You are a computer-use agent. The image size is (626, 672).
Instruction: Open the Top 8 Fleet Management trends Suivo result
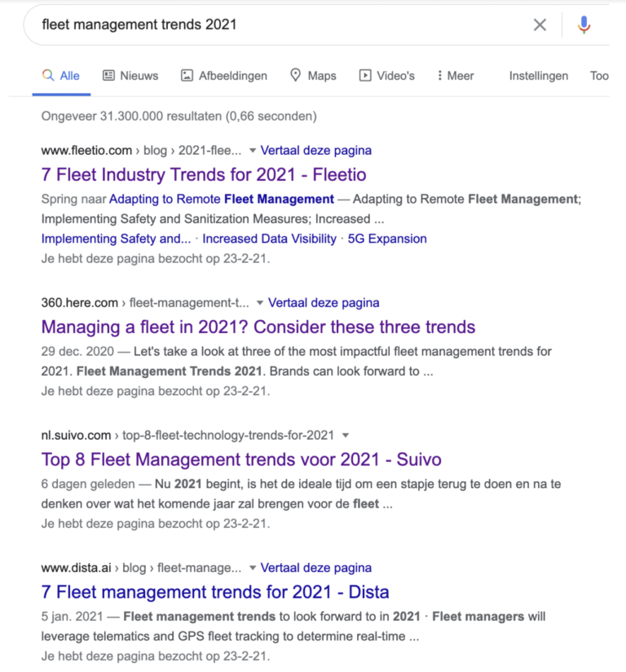click(x=240, y=459)
